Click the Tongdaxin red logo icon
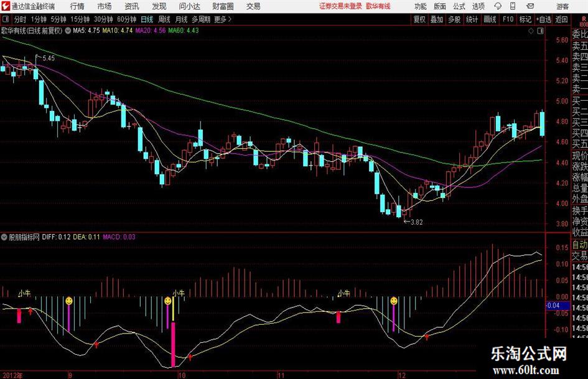This screenshot has height=379, width=588. 6,6
